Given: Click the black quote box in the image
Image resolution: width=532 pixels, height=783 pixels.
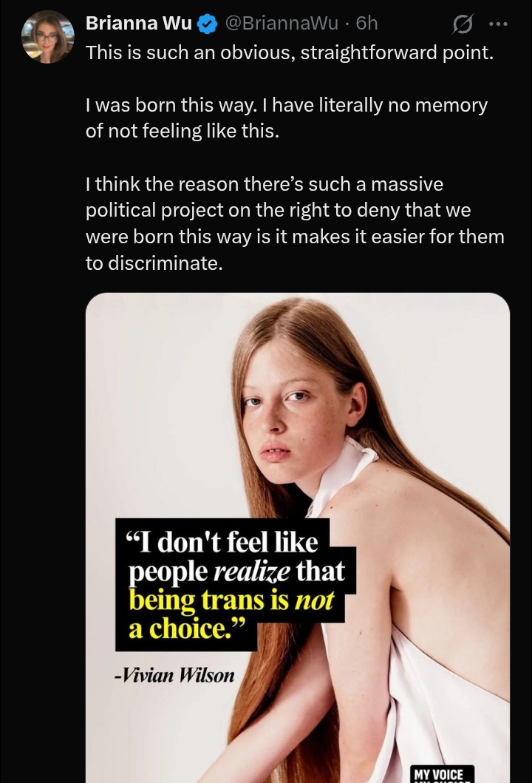Looking at the screenshot, I should [x=236, y=584].
